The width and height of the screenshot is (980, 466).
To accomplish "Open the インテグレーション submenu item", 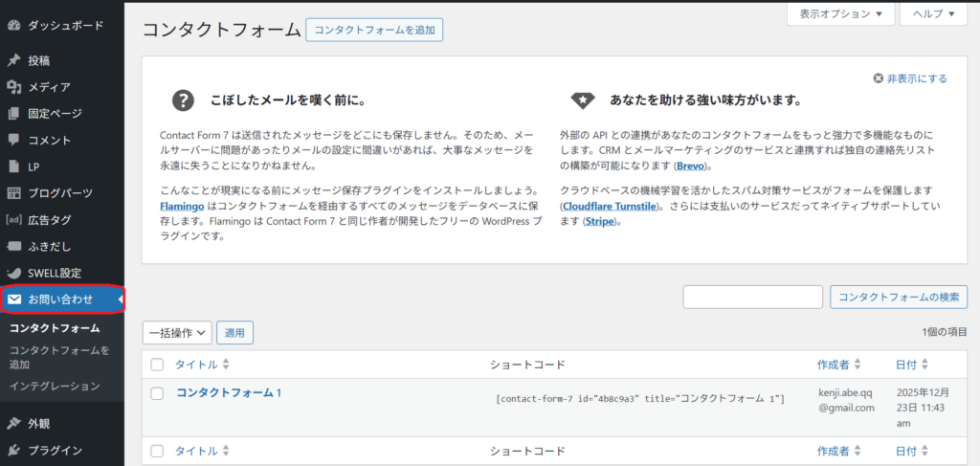I will coord(55,387).
